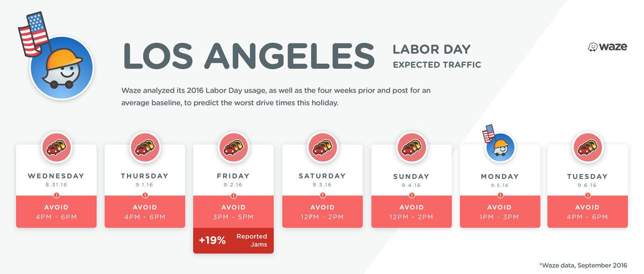Click the Saturday traffic jam cars icon

[323, 147]
